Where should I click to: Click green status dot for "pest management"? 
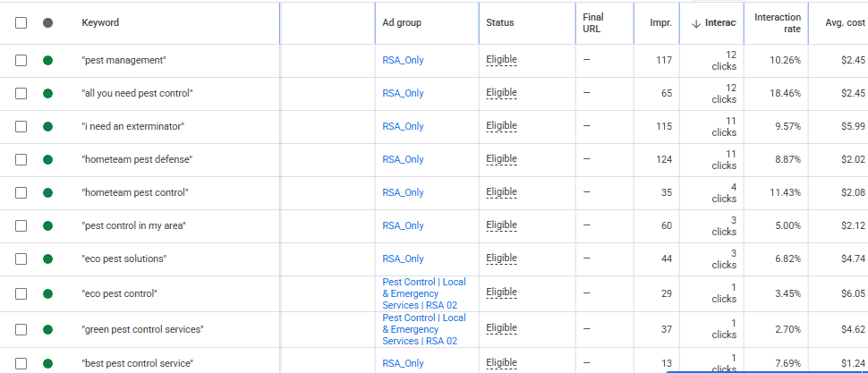pyautogui.click(x=47, y=60)
